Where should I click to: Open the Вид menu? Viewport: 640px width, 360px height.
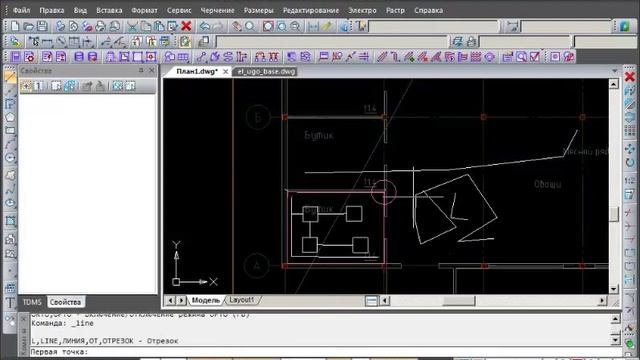[x=80, y=10]
